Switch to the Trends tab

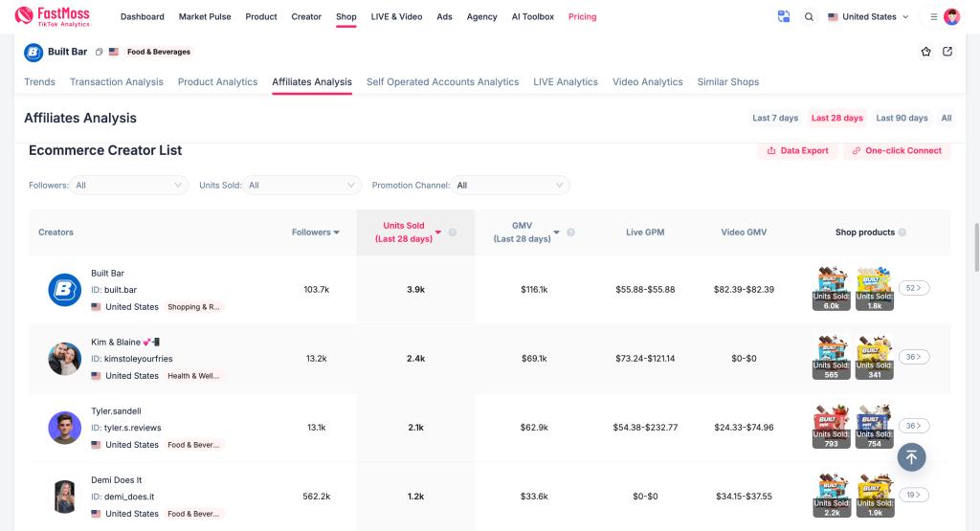pos(39,82)
